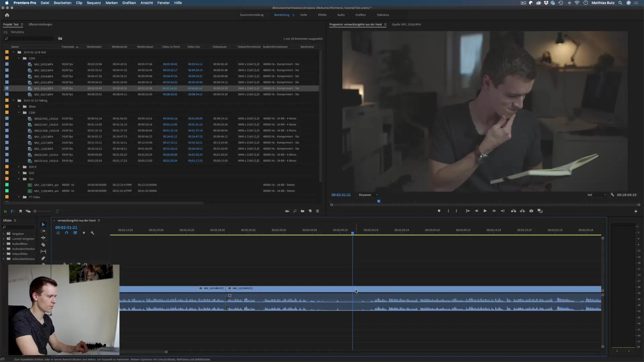The height and width of the screenshot is (362, 644).
Task: Select the Razor tool in timeline toolbox
Action: tap(43, 245)
